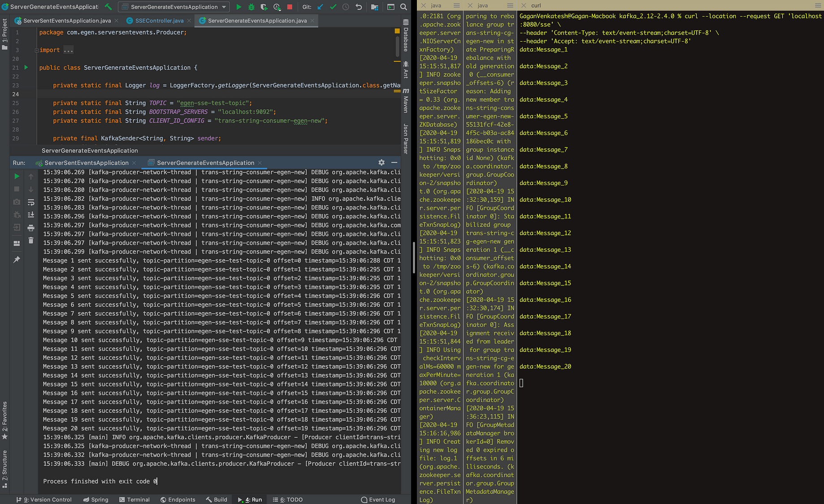
Task: Open the Terminal tool window
Action: point(134,500)
